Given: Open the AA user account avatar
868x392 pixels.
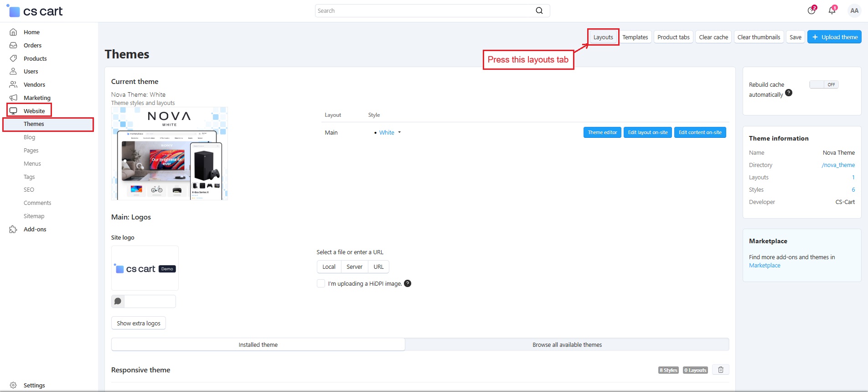Looking at the screenshot, I should [x=854, y=10].
